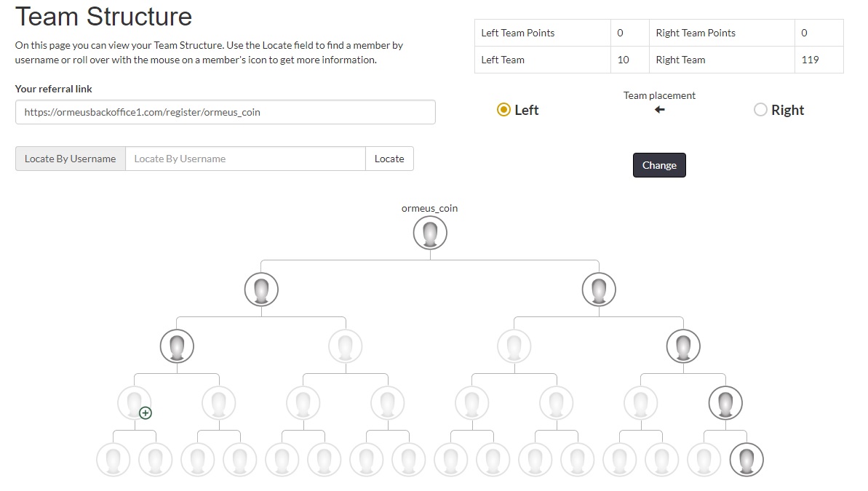Click the ormeus_coin root member avatar
Viewport: 868px width, 491px height.
pyautogui.click(x=430, y=233)
